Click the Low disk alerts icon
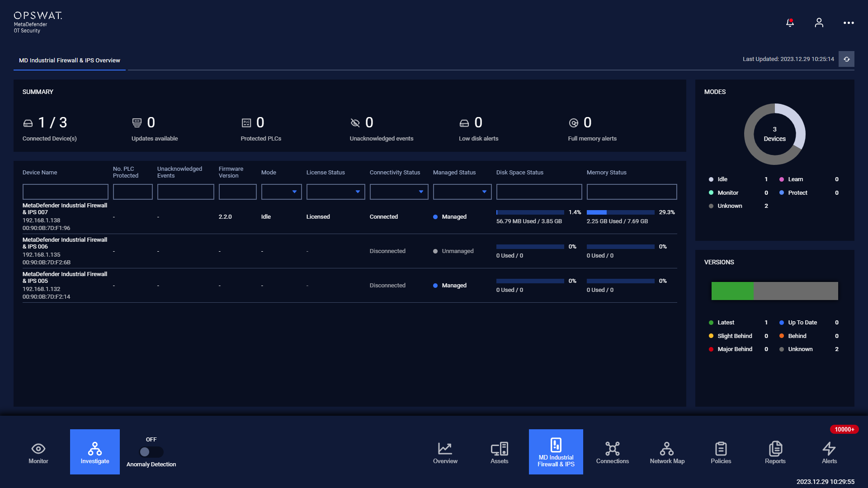The width and height of the screenshot is (868, 488). coord(464,123)
